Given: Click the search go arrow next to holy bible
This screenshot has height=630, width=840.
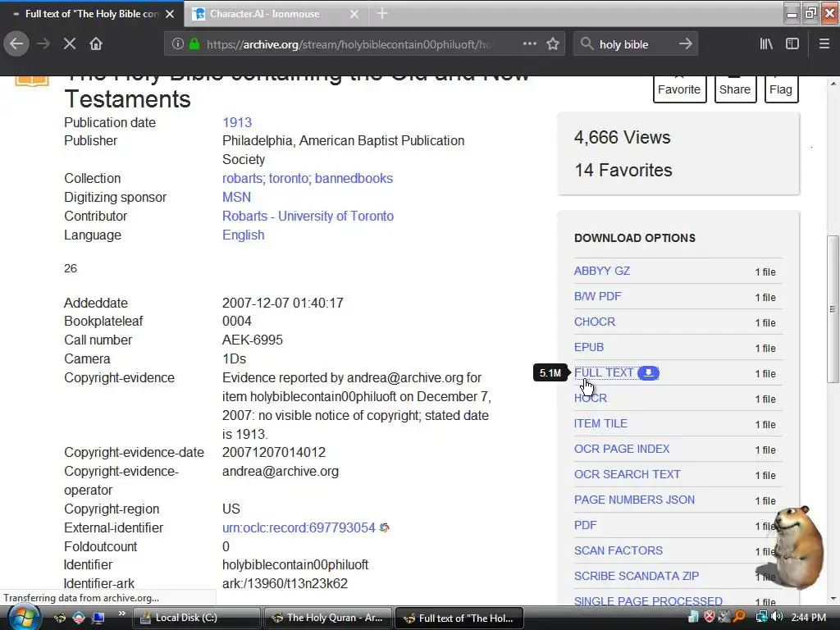Looking at the screenshot, I should click(x=685, y=44).
